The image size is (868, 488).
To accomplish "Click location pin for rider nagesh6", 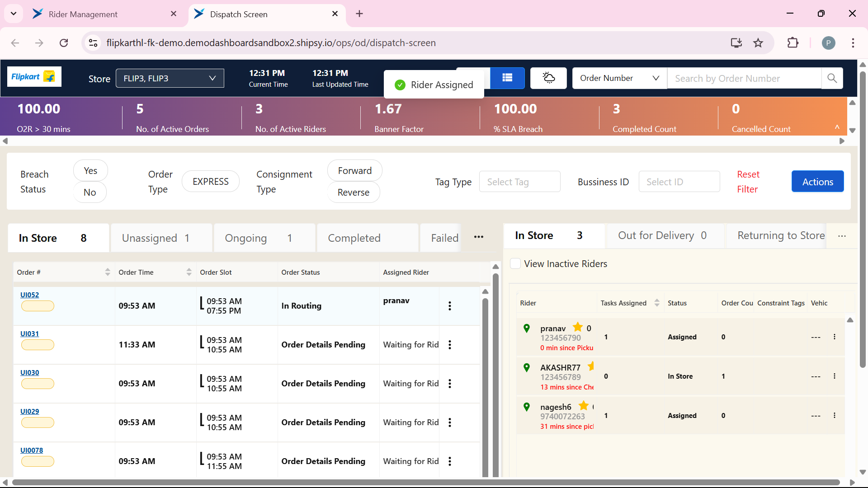I will 527,407.
